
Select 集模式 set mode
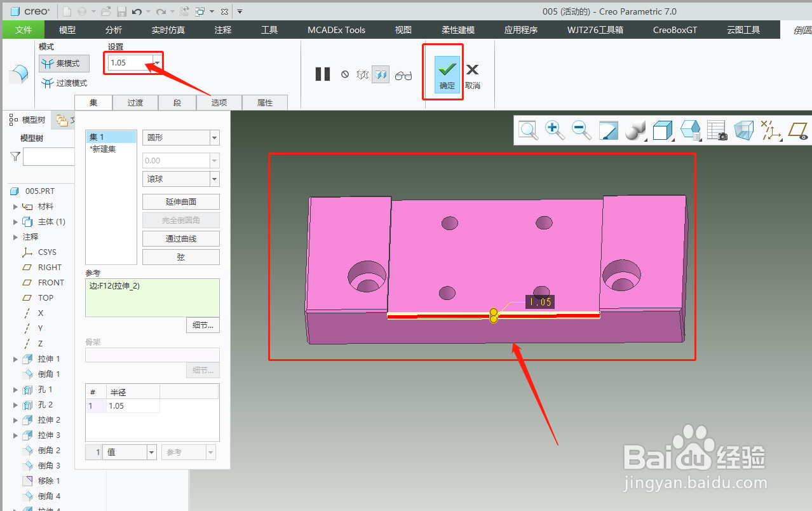pos(64,64)
